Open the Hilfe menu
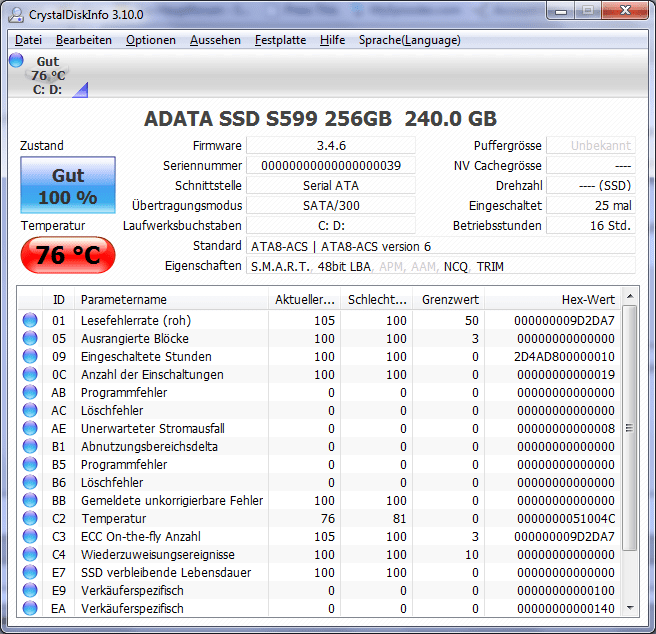The height and width of the screenshot is (634, 656). [332, 40]
